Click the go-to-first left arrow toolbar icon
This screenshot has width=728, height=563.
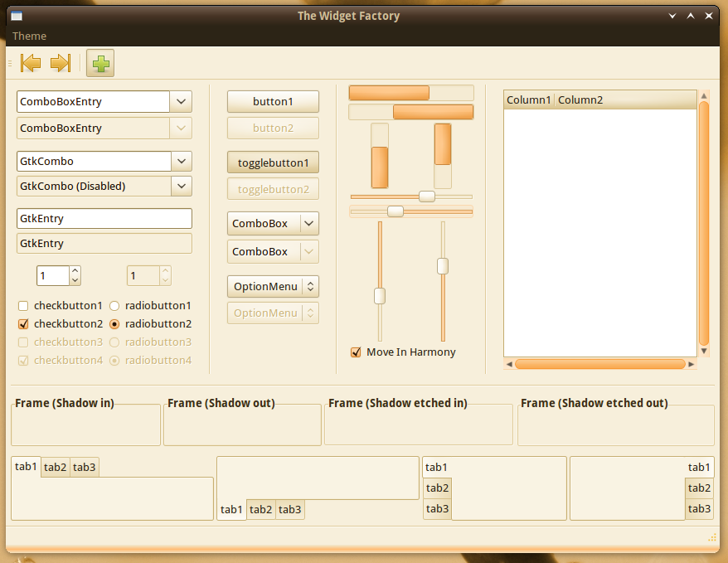[x=31, y=63]
